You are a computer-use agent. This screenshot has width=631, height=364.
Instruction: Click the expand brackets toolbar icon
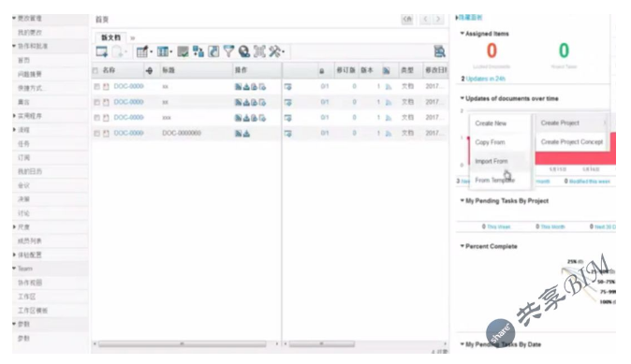click(x=259, y=51)
